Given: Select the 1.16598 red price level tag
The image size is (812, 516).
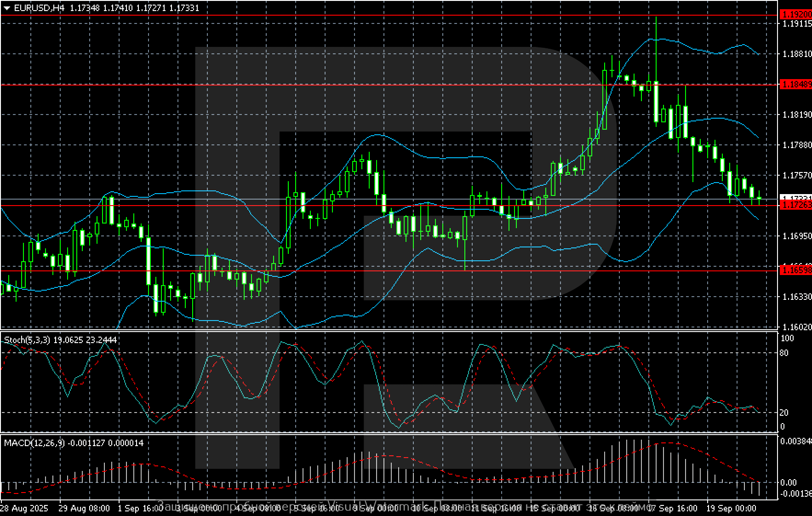Looking at the screenshot, I should click(796, 271).
